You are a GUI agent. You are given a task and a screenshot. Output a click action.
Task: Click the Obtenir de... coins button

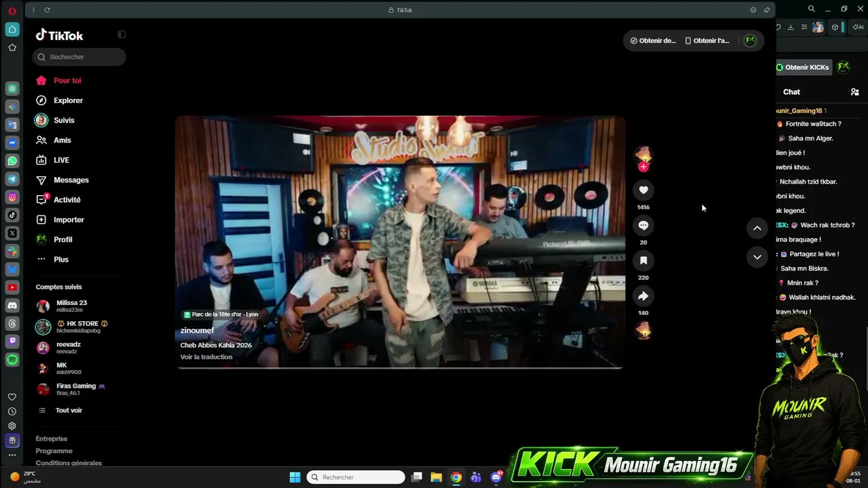pyautogui.click(x=653, y=41)
